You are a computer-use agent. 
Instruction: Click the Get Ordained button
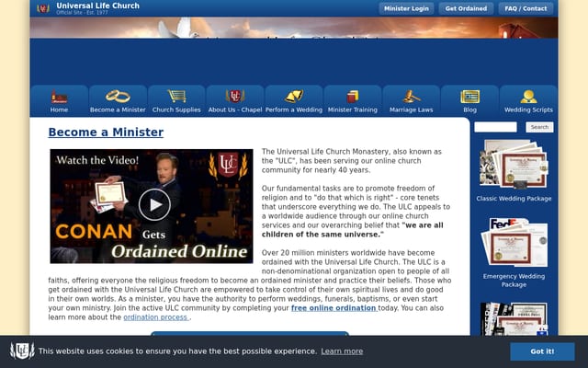[x=466, y=8]
